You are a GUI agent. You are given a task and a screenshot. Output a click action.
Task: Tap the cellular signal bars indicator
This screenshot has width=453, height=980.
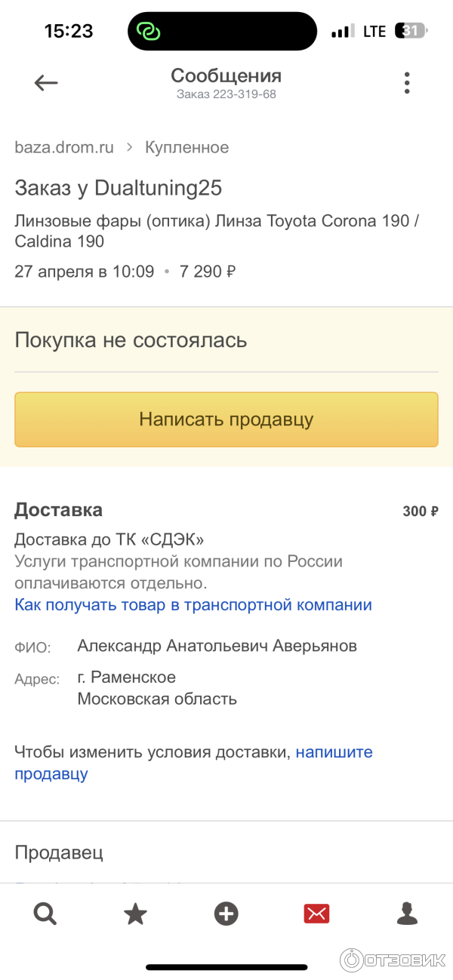(341, 30)
